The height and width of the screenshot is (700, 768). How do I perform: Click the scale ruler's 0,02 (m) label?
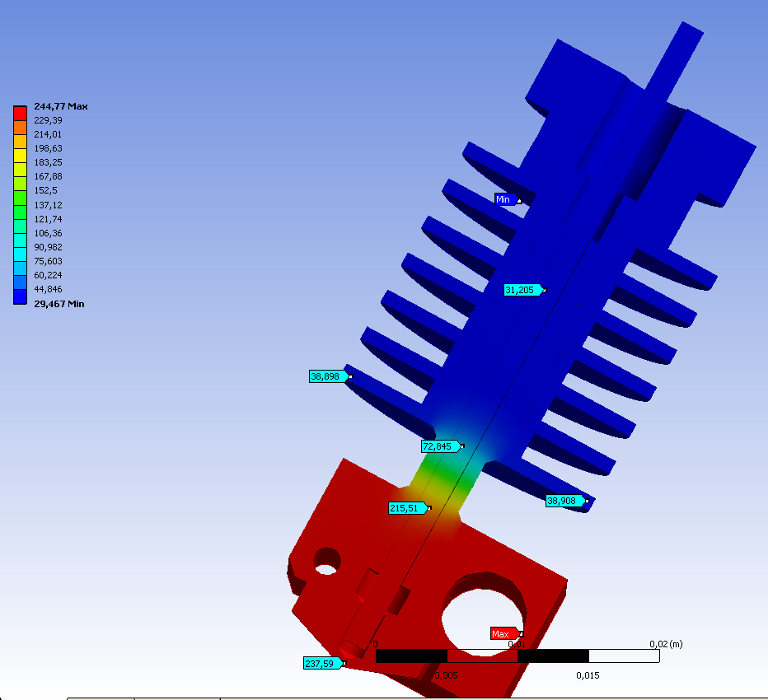click(666, 644)
